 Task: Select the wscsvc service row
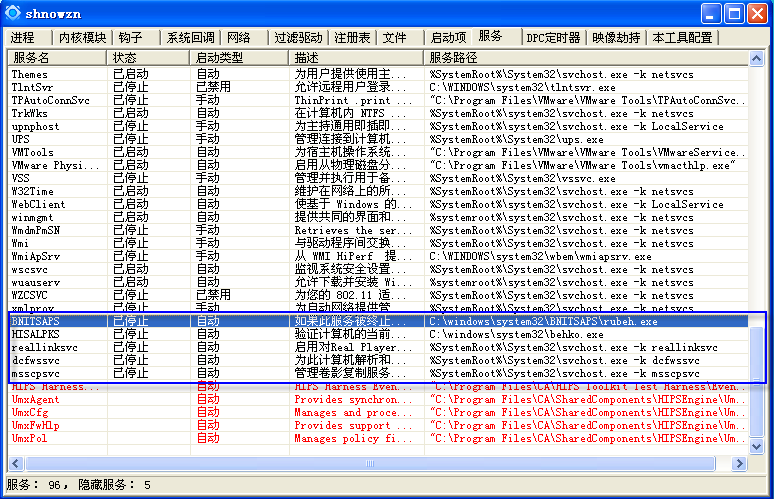(x=378, y=269)
